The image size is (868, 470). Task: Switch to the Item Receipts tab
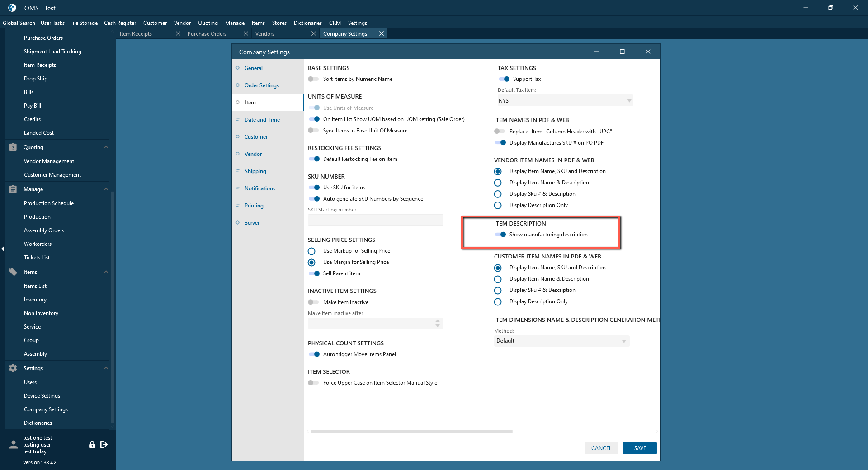point(136,34)
